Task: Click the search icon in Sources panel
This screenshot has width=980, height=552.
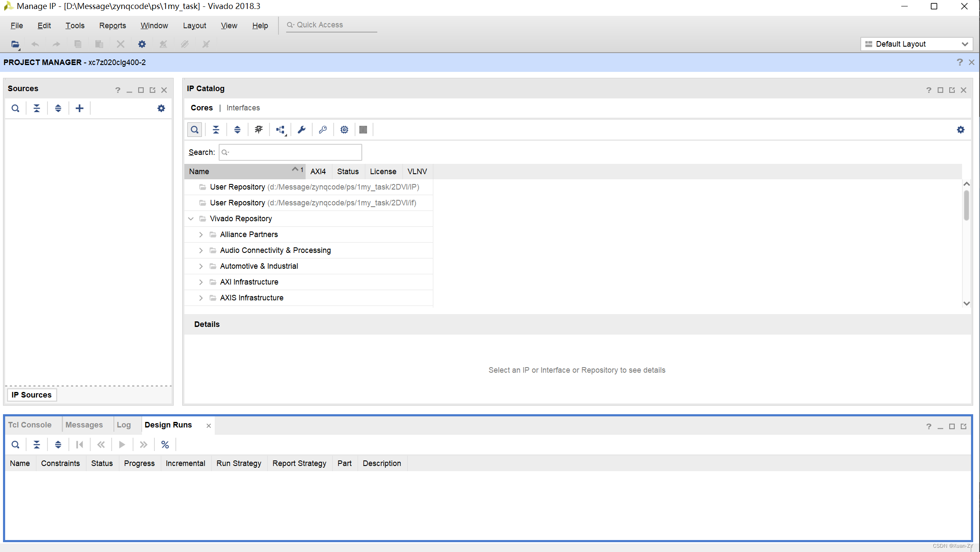Action: point(15,108)
